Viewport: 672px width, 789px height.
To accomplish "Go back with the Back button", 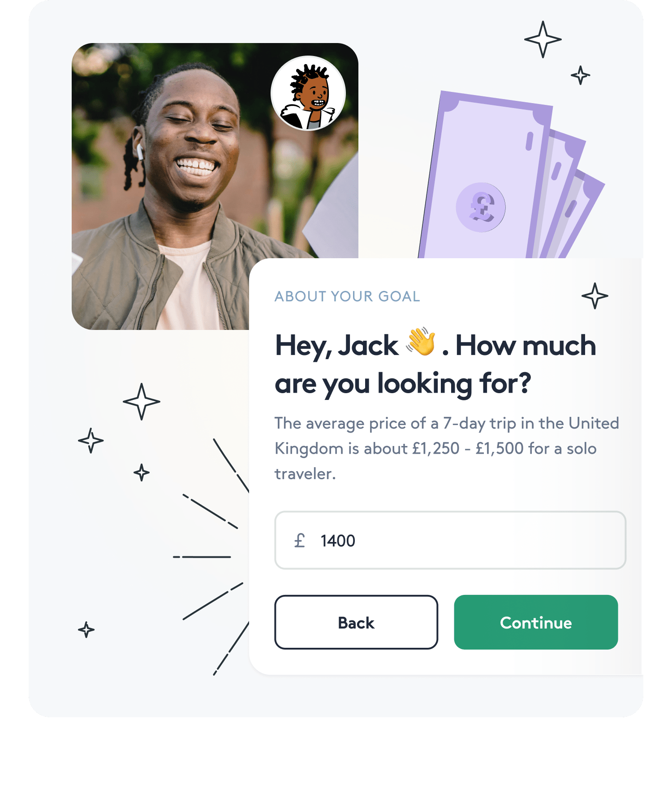I will coord(356,622).
